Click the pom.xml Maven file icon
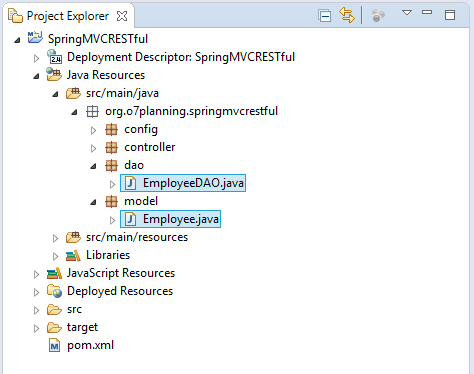474x374 pixels. point(54,345)
